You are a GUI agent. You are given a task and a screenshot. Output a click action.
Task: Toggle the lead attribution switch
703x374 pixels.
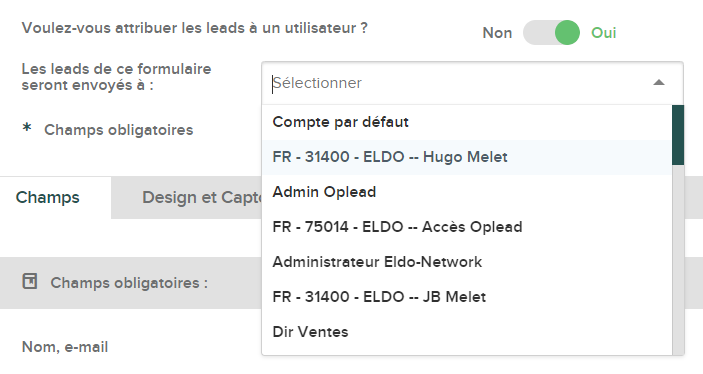(x=551, y=33)
